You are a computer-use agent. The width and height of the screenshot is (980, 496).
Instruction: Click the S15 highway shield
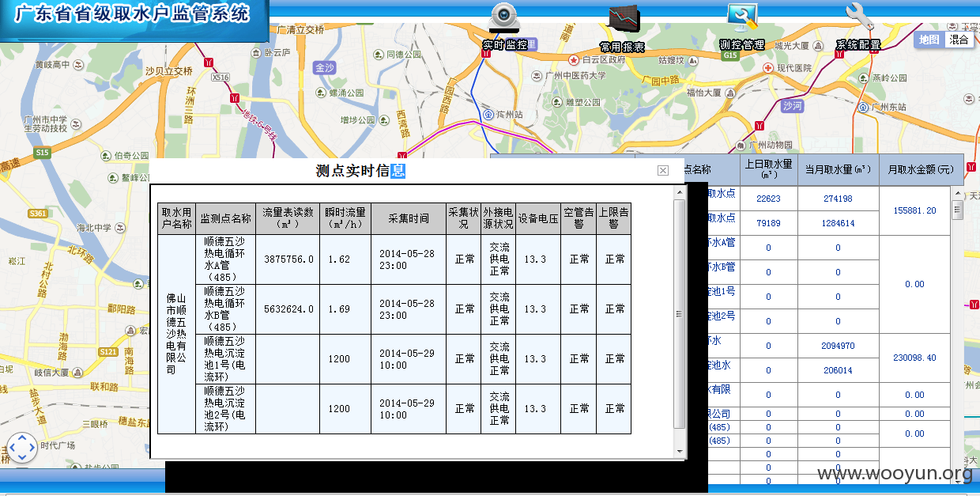pyautogui.click(x=42, y=152)
